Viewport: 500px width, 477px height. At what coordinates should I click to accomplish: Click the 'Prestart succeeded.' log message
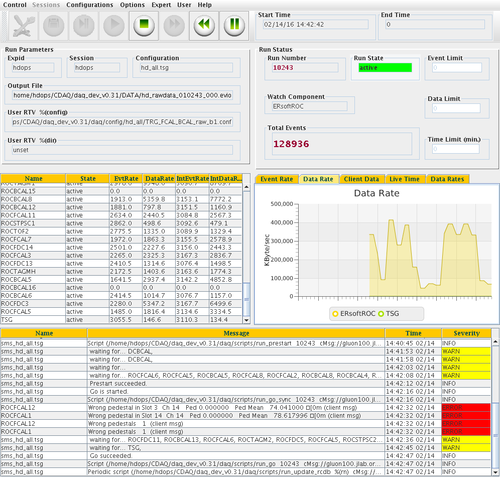[118, 384]
